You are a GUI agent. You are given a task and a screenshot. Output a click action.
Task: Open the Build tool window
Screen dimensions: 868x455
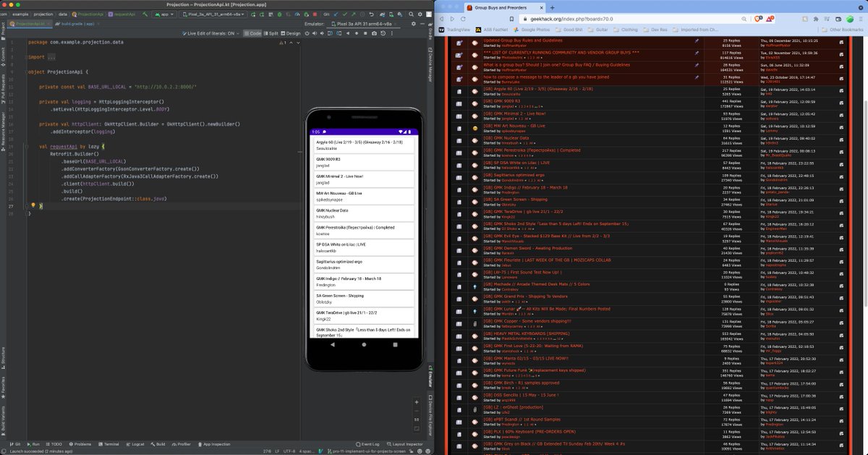pos(158,444)
